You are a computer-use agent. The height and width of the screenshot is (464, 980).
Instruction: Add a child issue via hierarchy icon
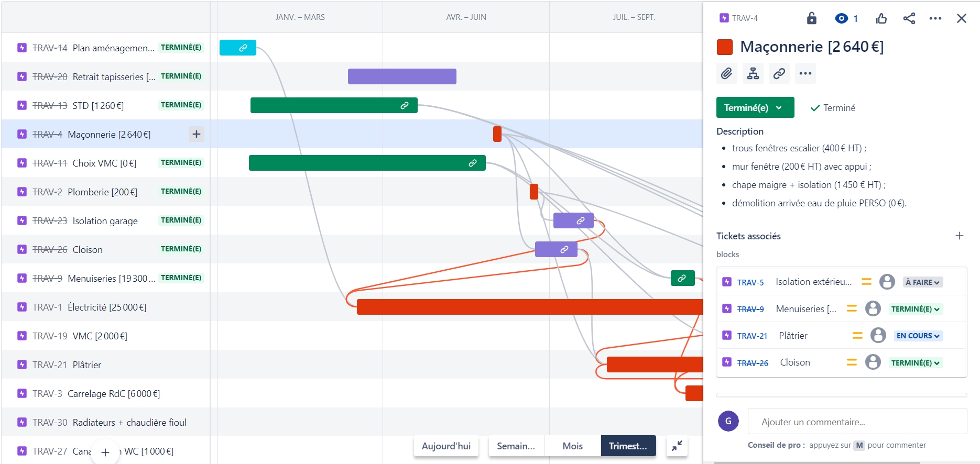point(753,73)
